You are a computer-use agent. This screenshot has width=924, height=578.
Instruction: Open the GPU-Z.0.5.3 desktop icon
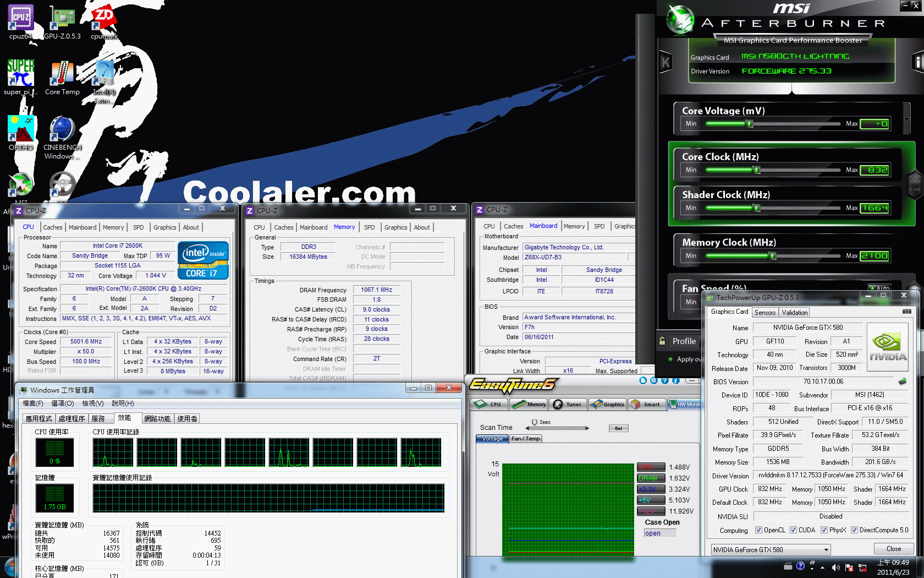coord(62,22)
